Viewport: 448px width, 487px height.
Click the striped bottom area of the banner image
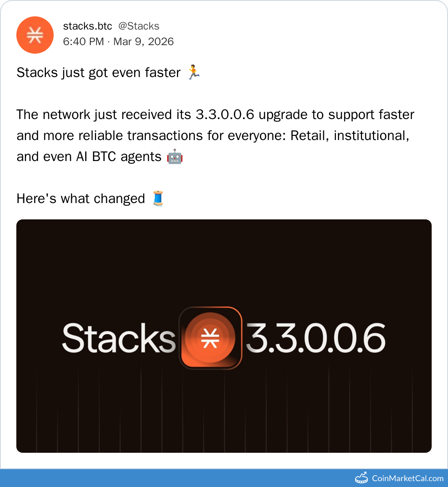click(x=224, y=420)
